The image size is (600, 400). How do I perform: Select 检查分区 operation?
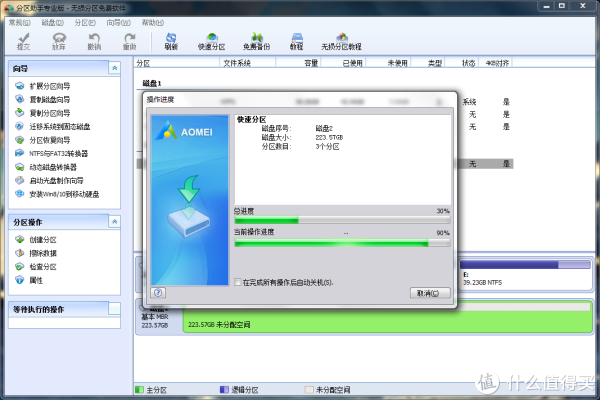36,267
